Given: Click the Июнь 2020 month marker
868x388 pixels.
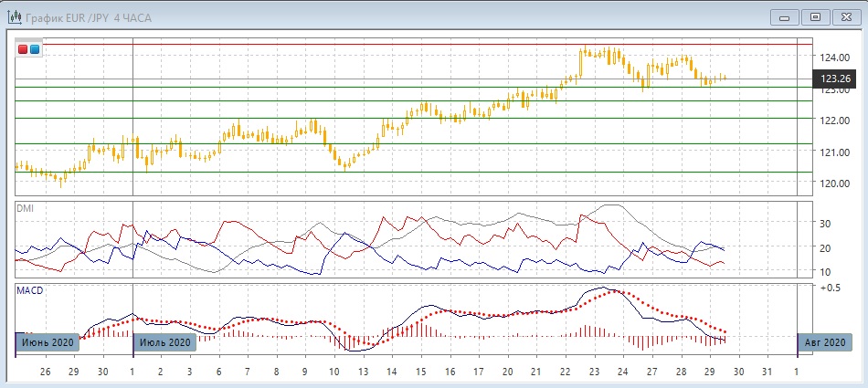Looking at the screenshot, I should click(47, 342).
